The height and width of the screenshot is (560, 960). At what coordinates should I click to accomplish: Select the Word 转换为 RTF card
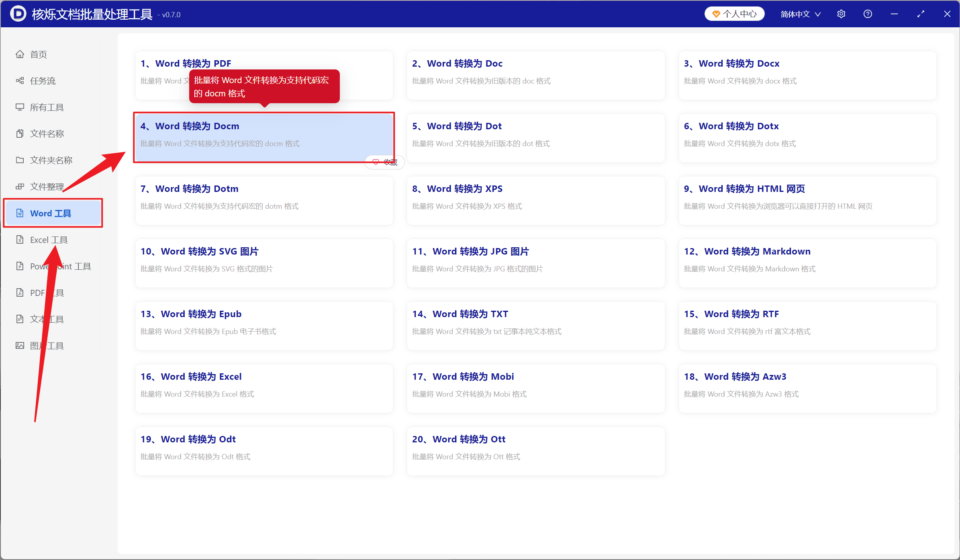807,326
